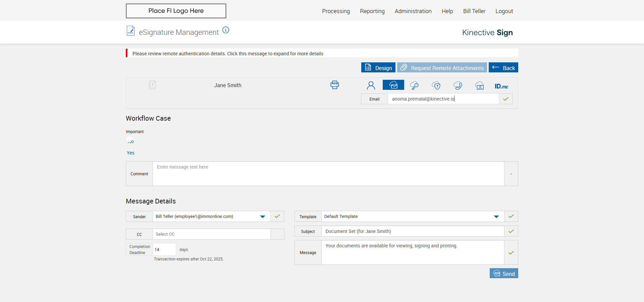Click the Send button

[503, 274]
